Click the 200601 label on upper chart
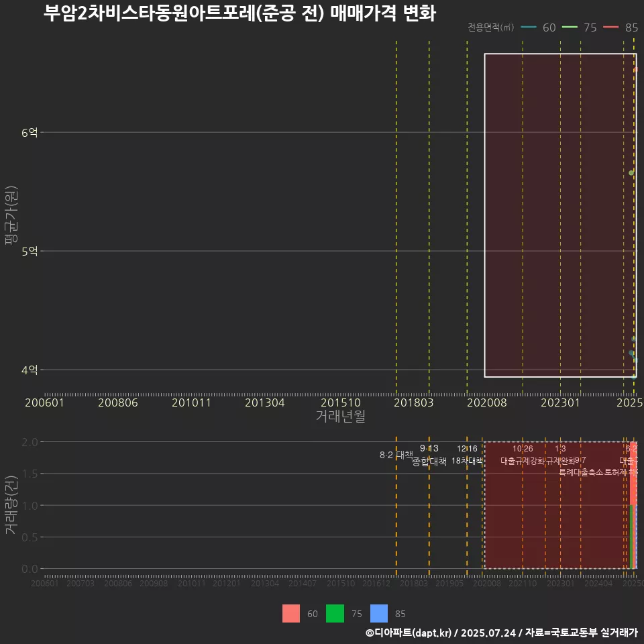The image size is (644, 644). pos(44,402)
